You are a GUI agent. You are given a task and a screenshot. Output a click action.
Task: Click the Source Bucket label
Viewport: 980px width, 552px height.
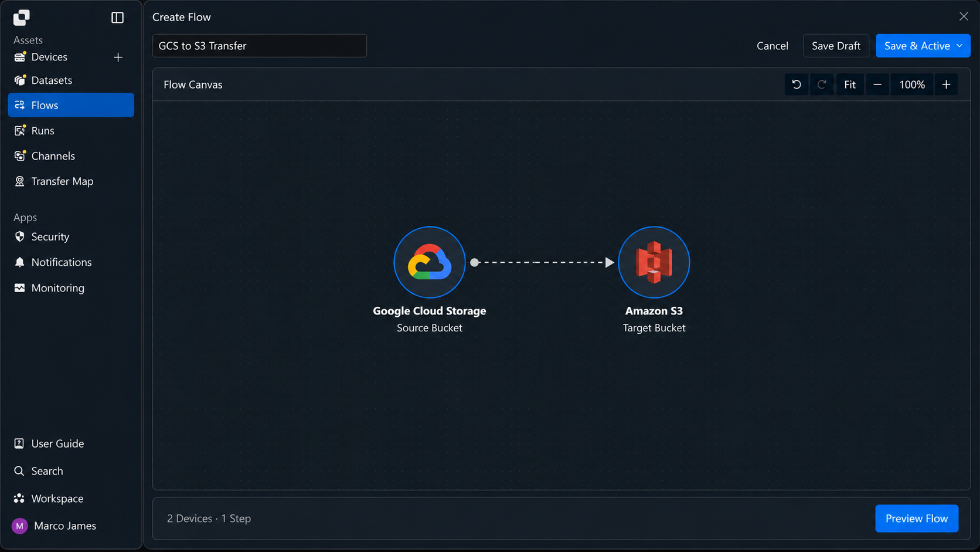[x=430, y=328]
